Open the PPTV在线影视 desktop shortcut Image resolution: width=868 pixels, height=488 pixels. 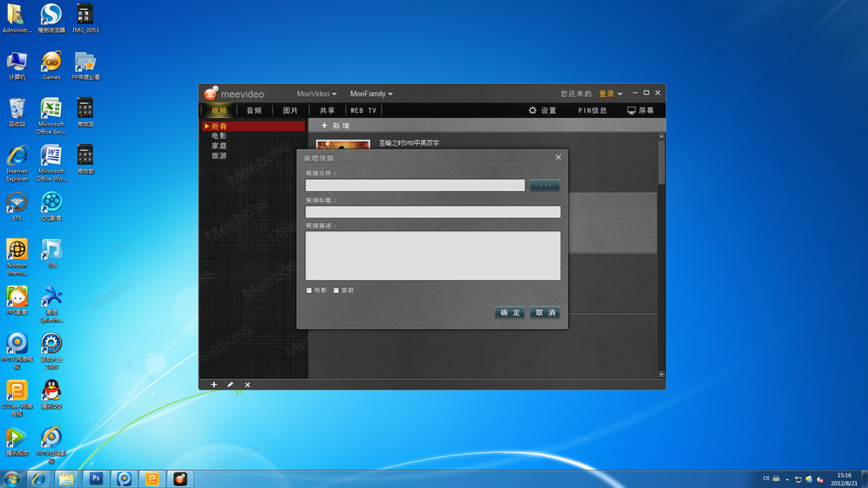click(x=51, y=445)
